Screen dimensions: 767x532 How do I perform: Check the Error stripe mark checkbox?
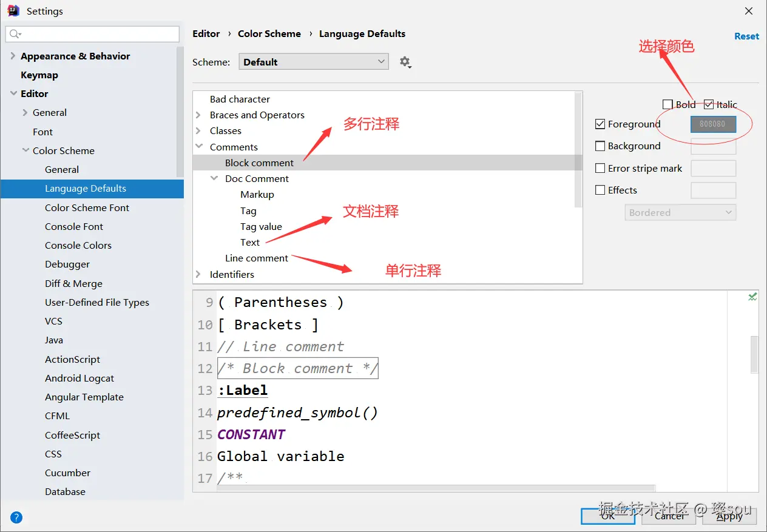pyautogui.click(x=600, y=168)
